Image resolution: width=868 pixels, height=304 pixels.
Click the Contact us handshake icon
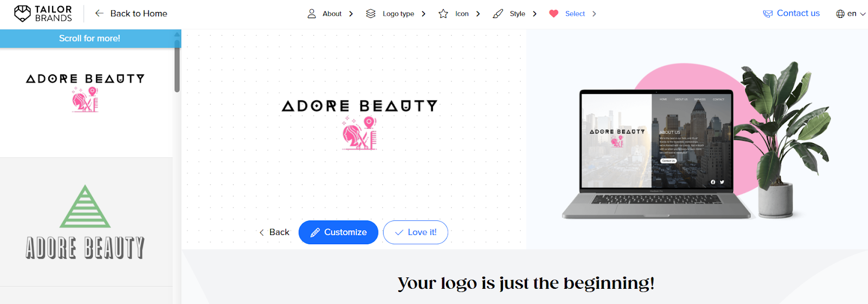768,14
